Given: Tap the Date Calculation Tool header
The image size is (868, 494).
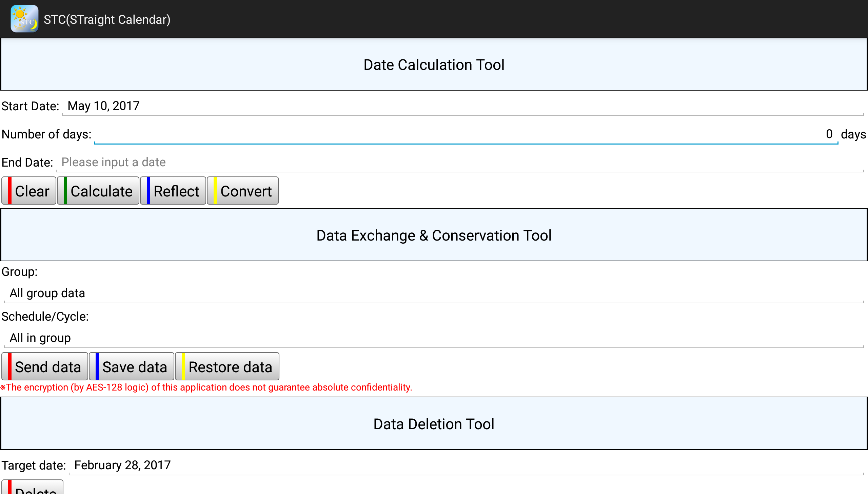Looking at the screenshot, I should (x=434, y=64).
